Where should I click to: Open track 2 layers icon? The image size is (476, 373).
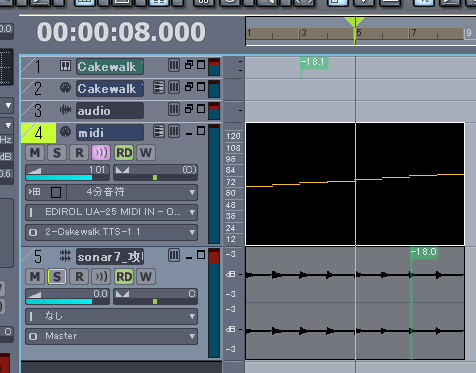[159, 87]
